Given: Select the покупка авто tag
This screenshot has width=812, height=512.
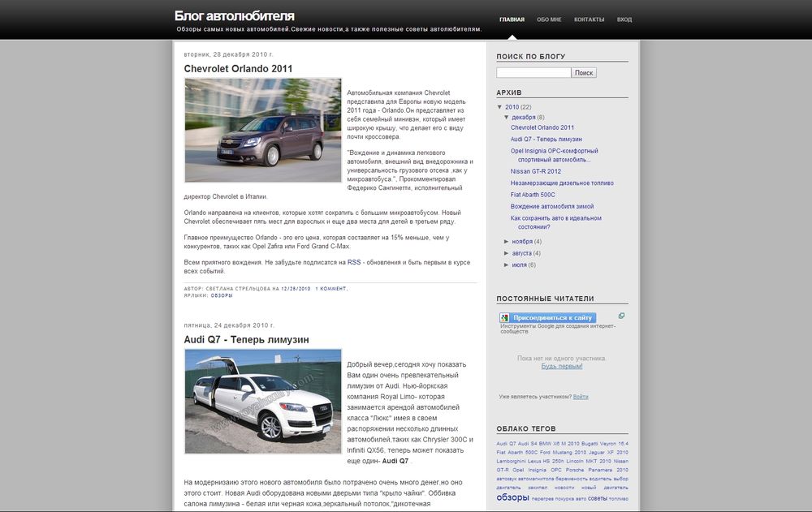Looking at the screenshot, I should [571, 499].
